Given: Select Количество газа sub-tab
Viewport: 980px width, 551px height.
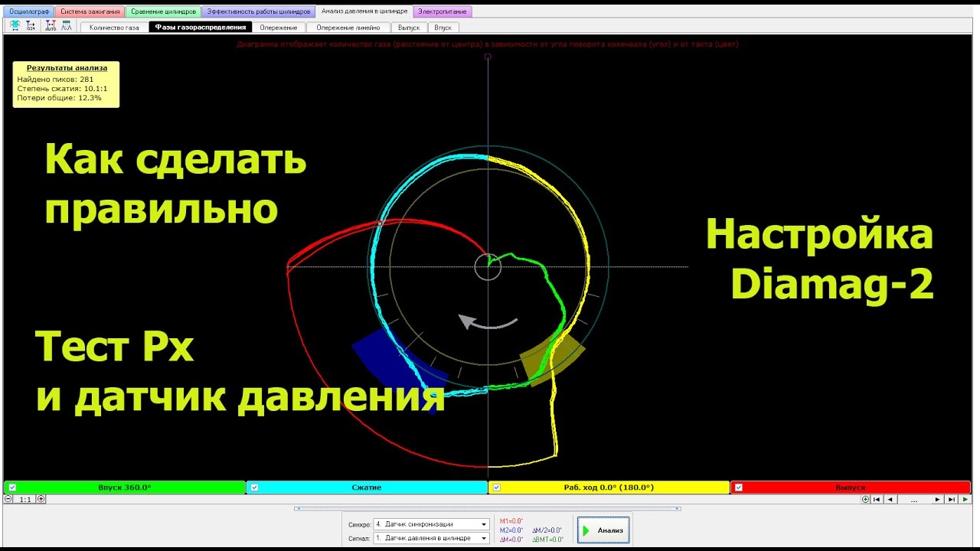Looking at the screenshot, I should click(114, 27).
